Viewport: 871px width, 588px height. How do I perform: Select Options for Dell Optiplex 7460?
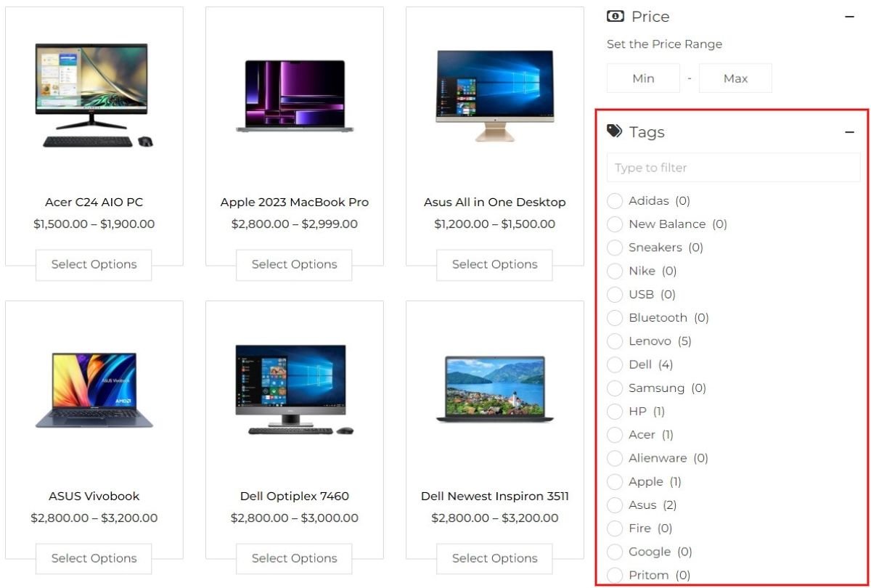[294, 559]
